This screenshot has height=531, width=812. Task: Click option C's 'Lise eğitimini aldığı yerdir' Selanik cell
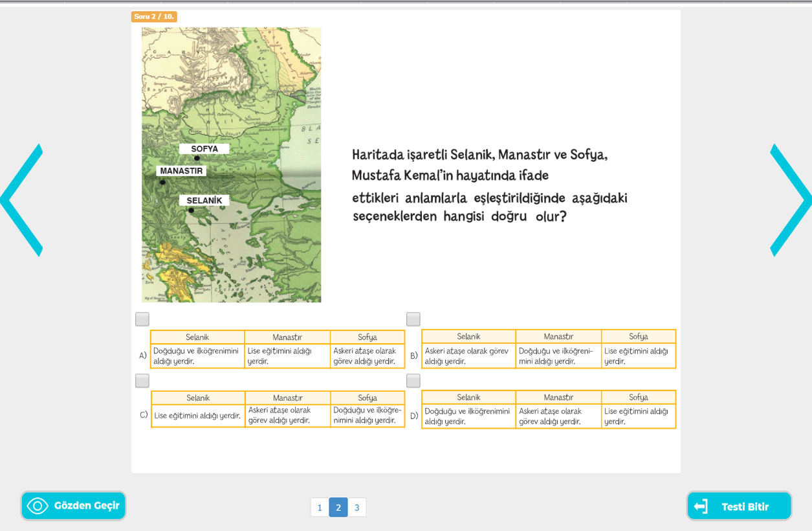pyautogui.click(x=198, y=416)
